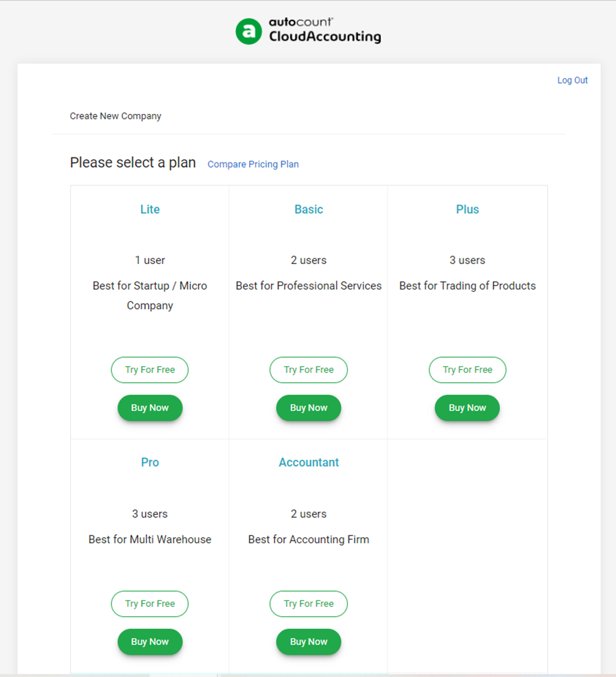Click 'Best for Professional Services' description
This screenshot has height=677, width=616.
click(309, 286)
